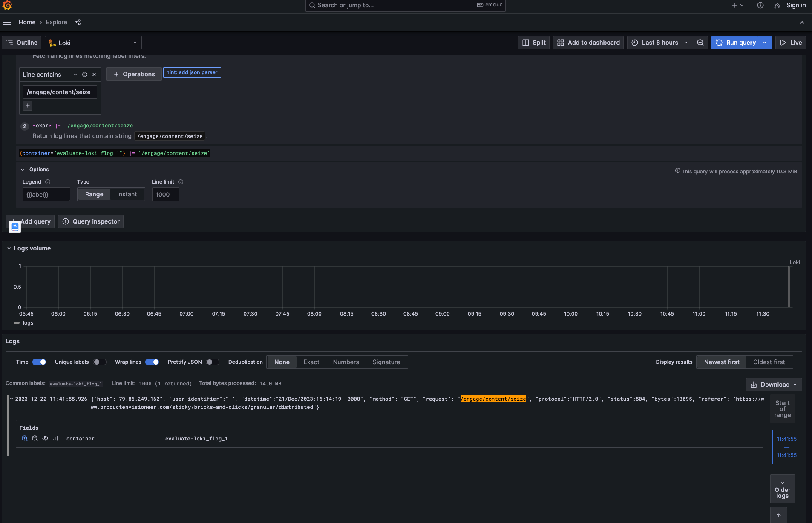This screenshot has width=812, height=523.
Task: Collapse the Logs volume panel
Action: tap(9, 248)
